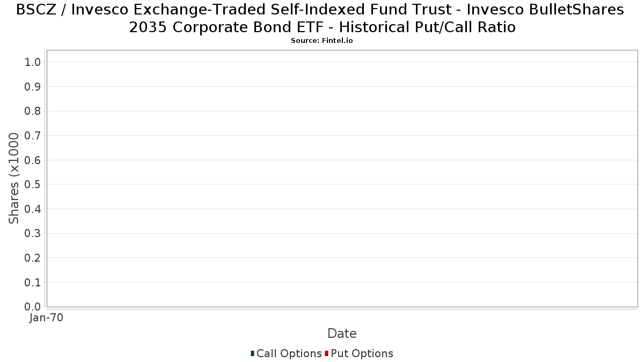This screenshot has height=362, width=644.
Task: Click the Jan-70 x-axis tick label
Action: tap(46, 317)
